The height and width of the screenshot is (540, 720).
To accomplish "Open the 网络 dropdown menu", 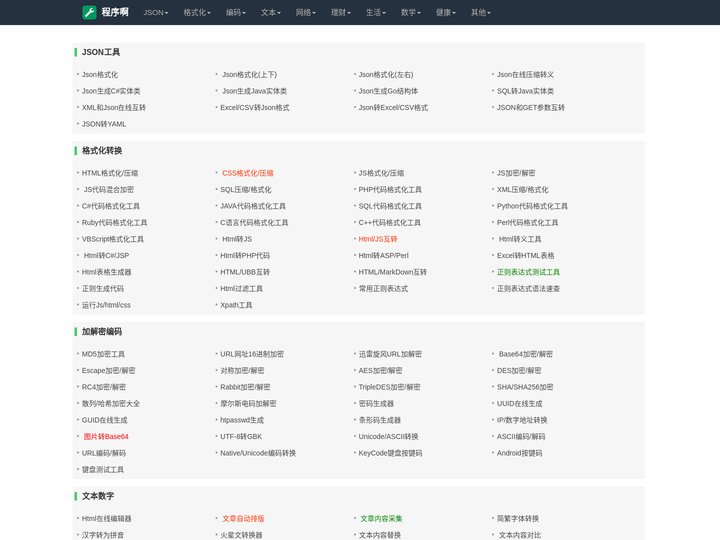I will 305,13.
